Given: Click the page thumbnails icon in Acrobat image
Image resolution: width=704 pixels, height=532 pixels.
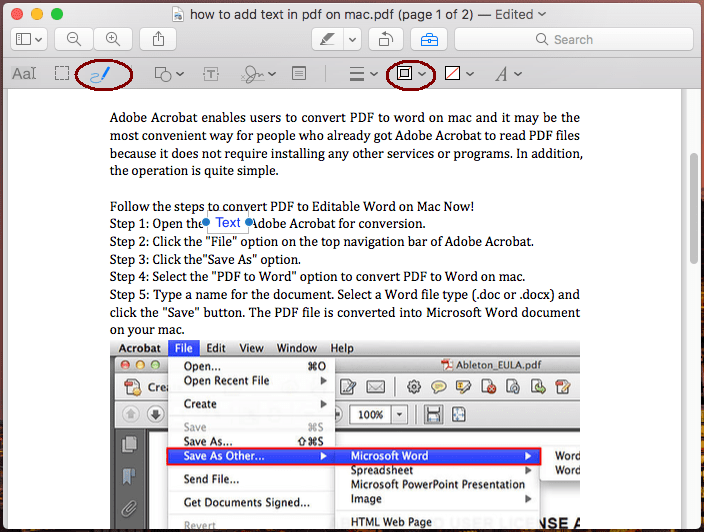Looking at the screenshot, I should [129, 444].
